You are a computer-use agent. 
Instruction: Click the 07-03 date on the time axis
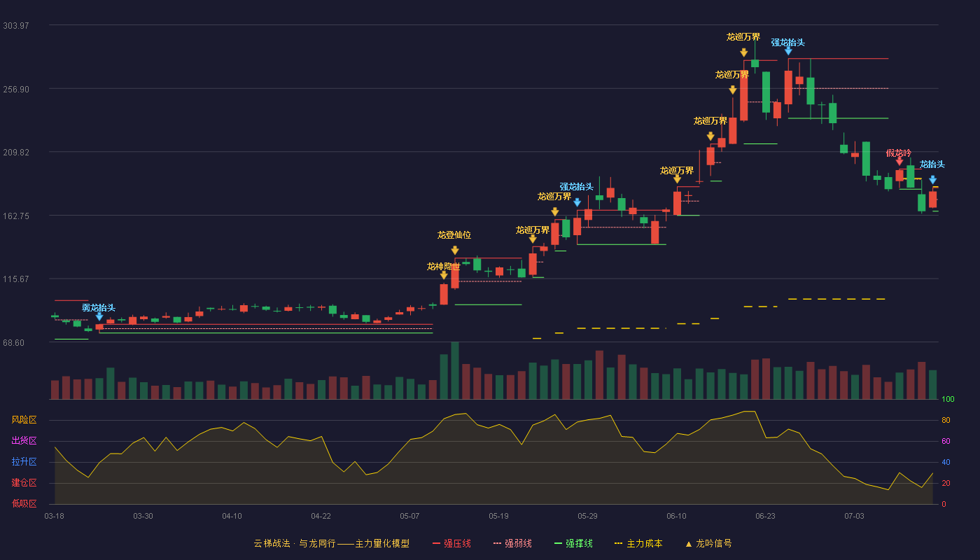click(854, 516)
